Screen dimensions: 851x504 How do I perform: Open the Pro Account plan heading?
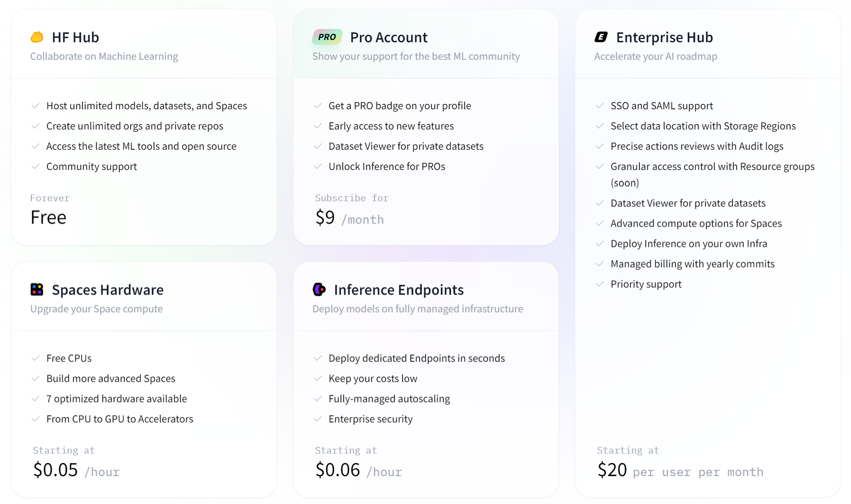tap(388, 37)
